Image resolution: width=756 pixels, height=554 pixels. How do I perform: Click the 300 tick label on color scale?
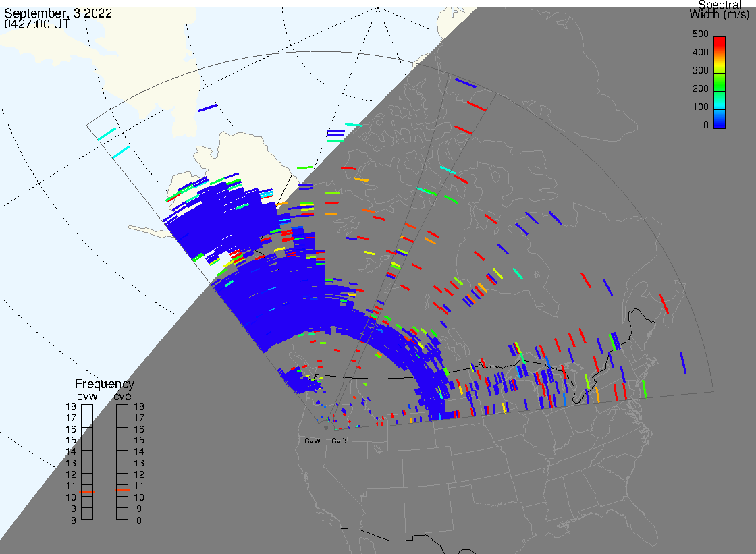point(700,70)
